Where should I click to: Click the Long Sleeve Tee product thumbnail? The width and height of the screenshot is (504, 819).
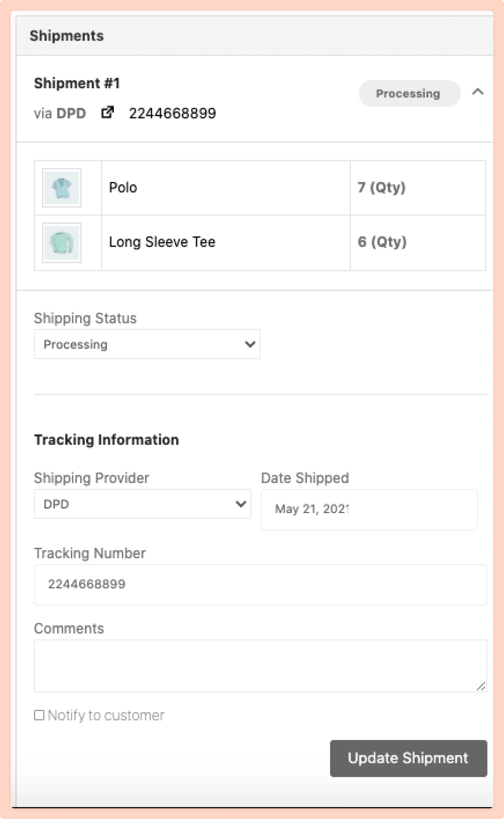pyautogui.click(x=61, y=243)
